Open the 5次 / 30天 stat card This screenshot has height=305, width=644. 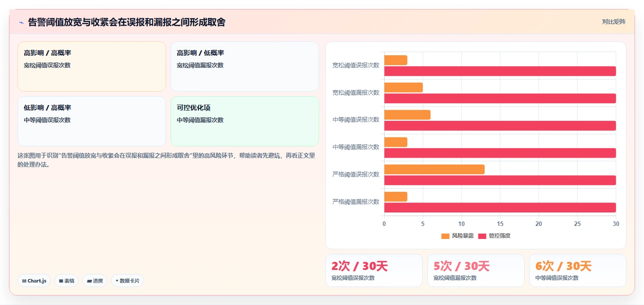click(x=476, y=270)
